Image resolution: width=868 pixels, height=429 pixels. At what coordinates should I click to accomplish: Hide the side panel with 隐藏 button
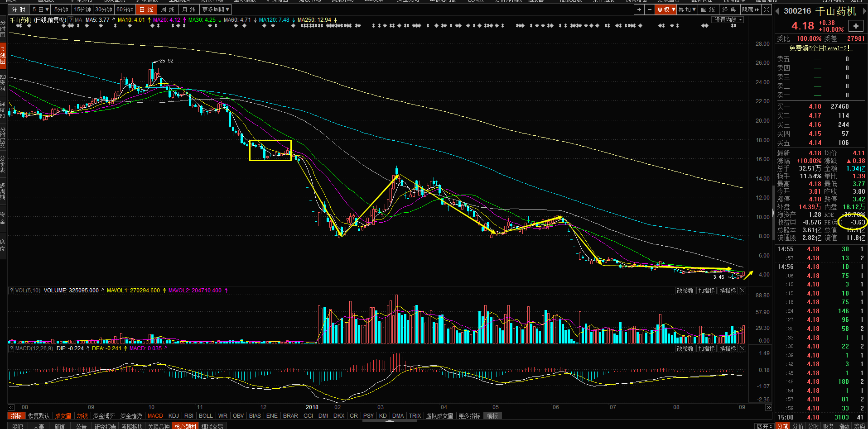click(750, 10)
